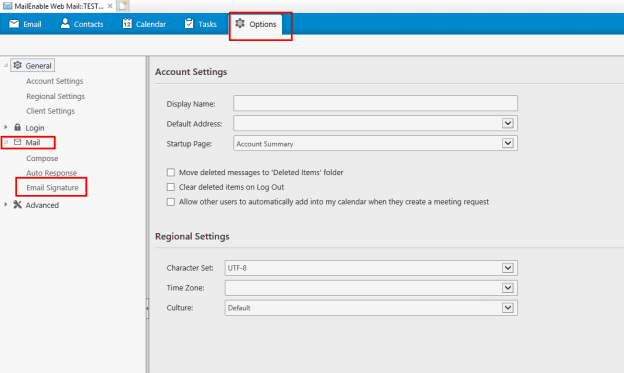Check Allow other users to add into my calendar

tap(171, 202)
